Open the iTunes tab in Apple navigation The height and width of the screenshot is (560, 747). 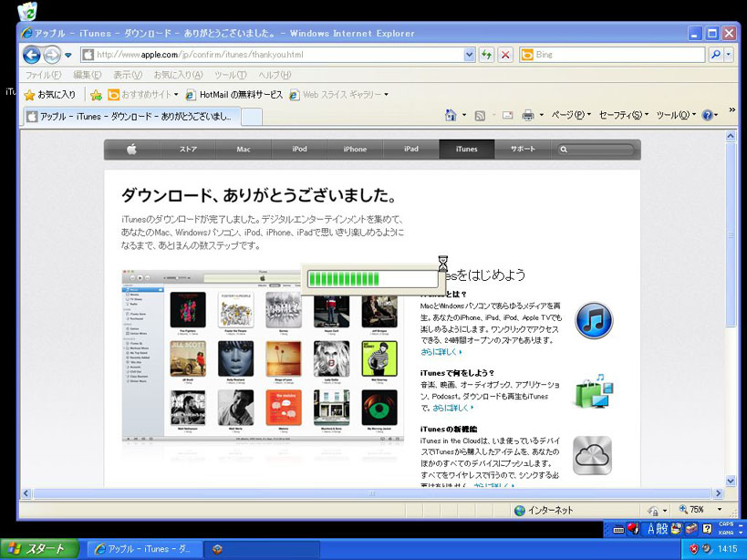466,150
